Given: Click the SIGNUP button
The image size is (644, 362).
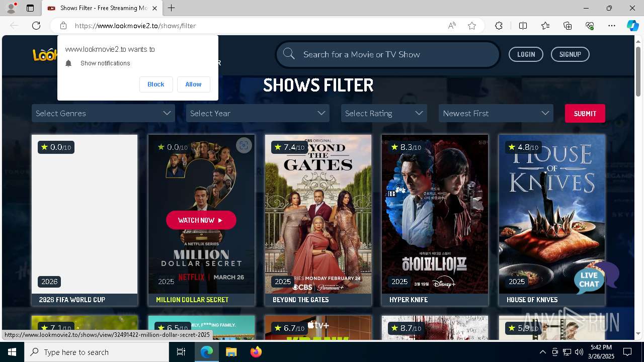Looking at the screenshot, I should [570, 54].
